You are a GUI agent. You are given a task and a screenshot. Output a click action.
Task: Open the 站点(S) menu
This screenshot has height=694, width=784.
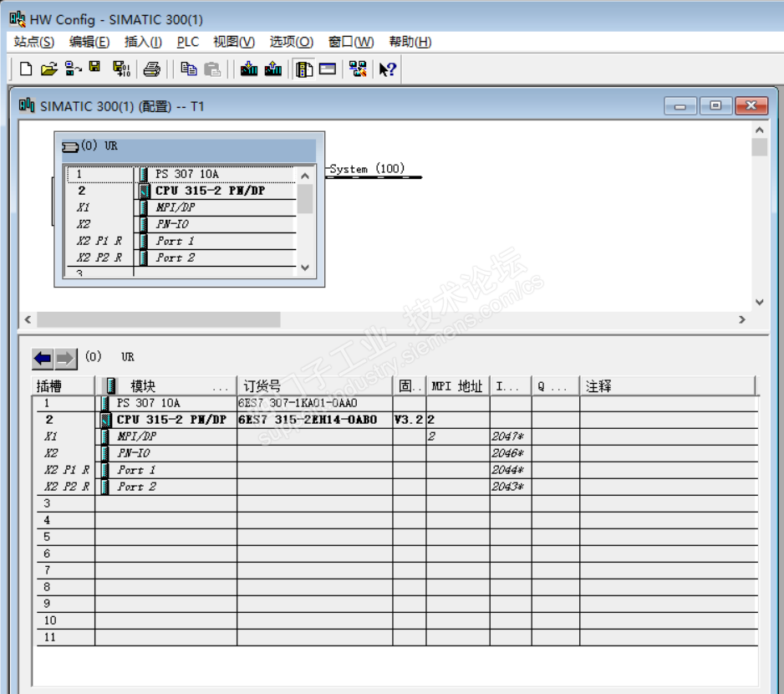click(34, 42)
